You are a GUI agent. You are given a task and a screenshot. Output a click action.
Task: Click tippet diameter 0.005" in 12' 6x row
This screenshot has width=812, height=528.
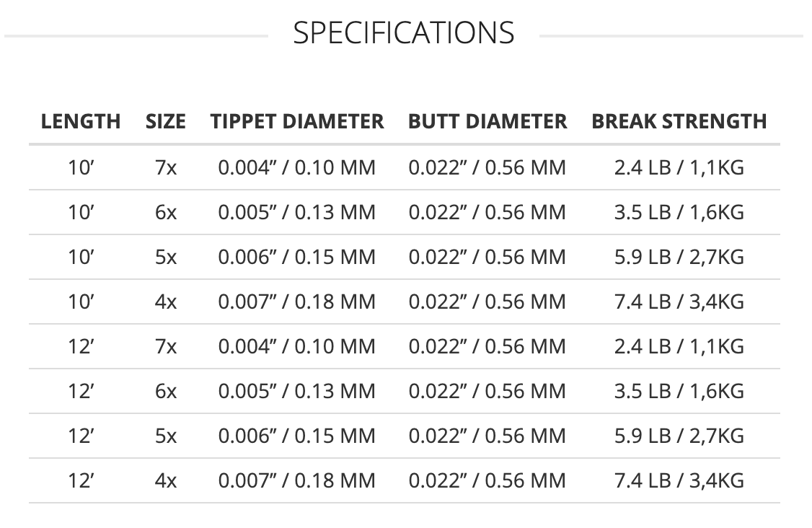[x=296, y=391]
